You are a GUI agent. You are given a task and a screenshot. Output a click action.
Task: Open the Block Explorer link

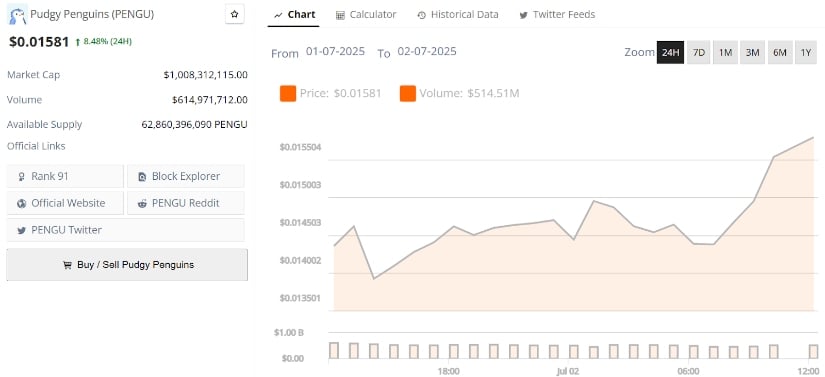click(186, 176)
